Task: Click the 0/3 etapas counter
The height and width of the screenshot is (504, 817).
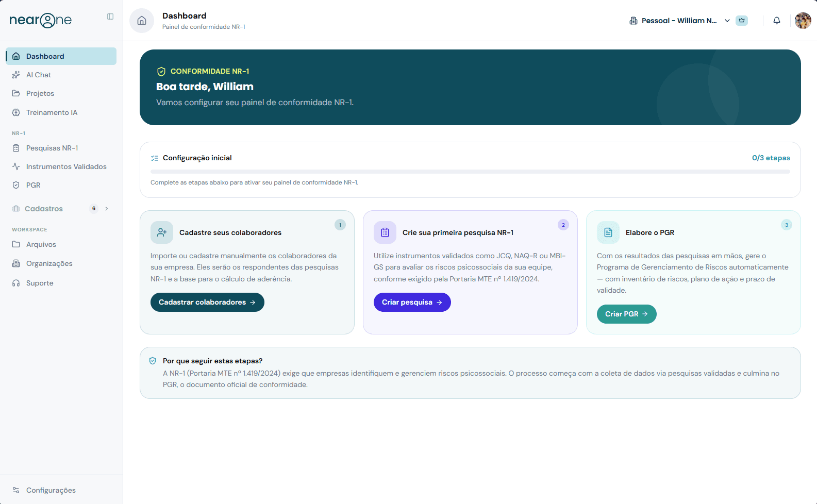Action: tap(771, 158)
